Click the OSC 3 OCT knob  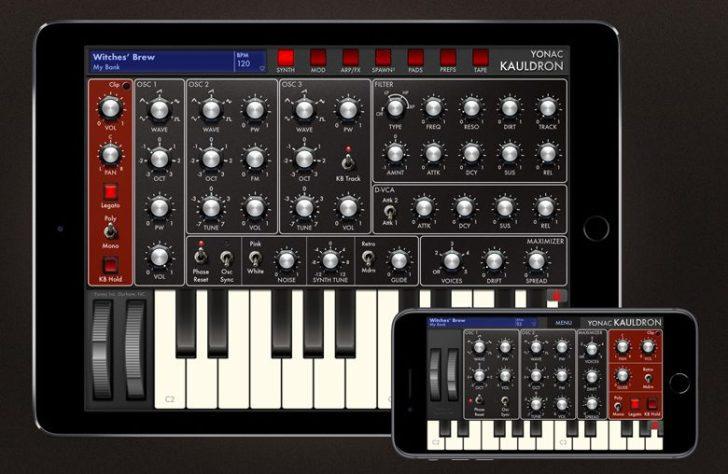pyautogui.click(x=305, y=159)
